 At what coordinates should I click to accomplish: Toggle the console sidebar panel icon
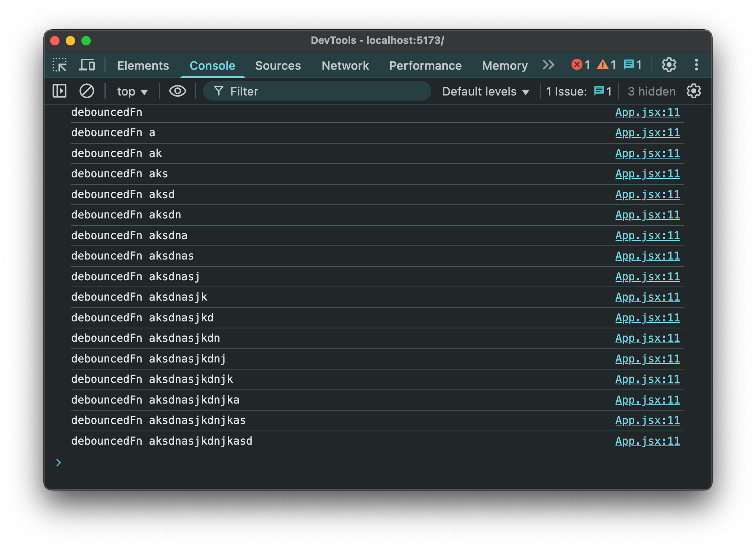click(x=59, y=91)
